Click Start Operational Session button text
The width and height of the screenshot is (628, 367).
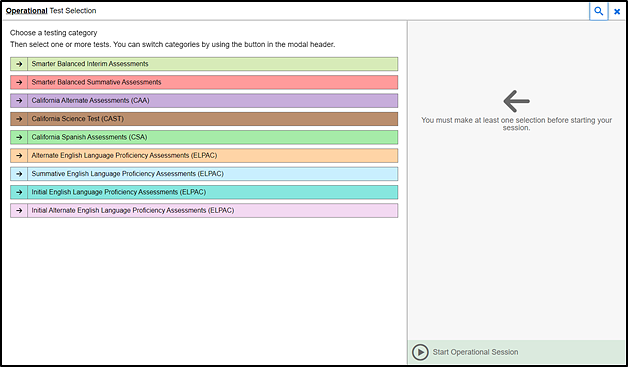click(475, 352)
